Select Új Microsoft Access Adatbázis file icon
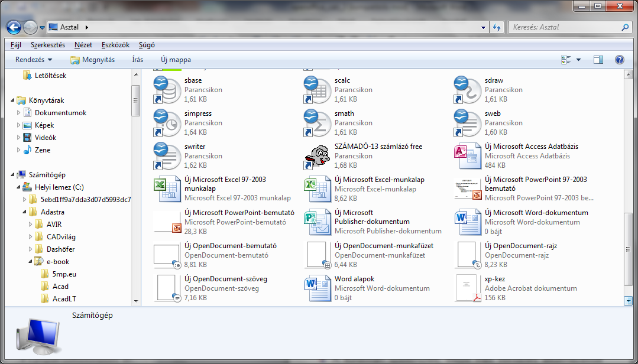Screen dimensions: 638x364 [467, 156]
